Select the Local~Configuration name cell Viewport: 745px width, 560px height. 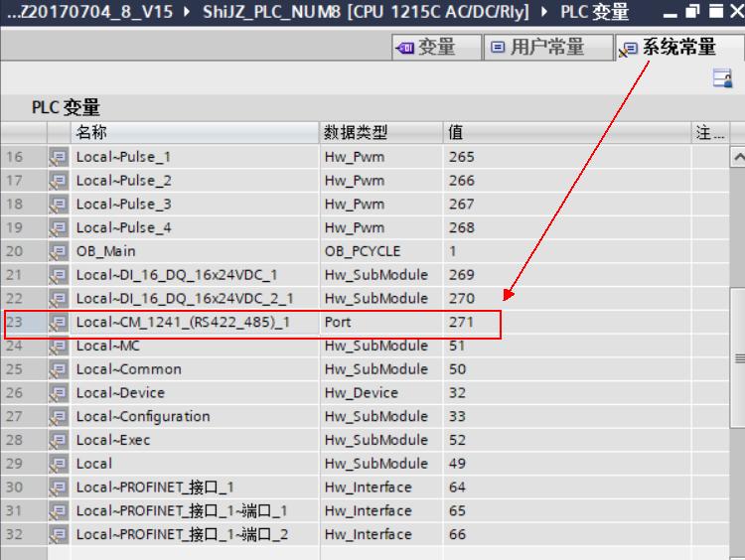coord(195,416)
